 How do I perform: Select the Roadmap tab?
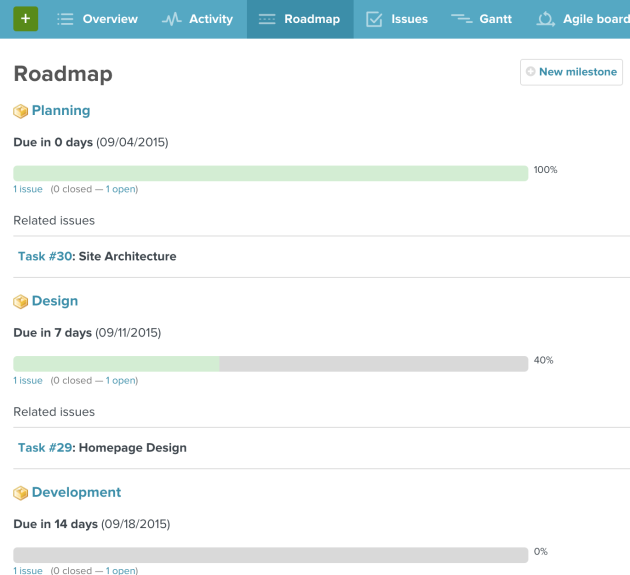(x=300, y=19)
